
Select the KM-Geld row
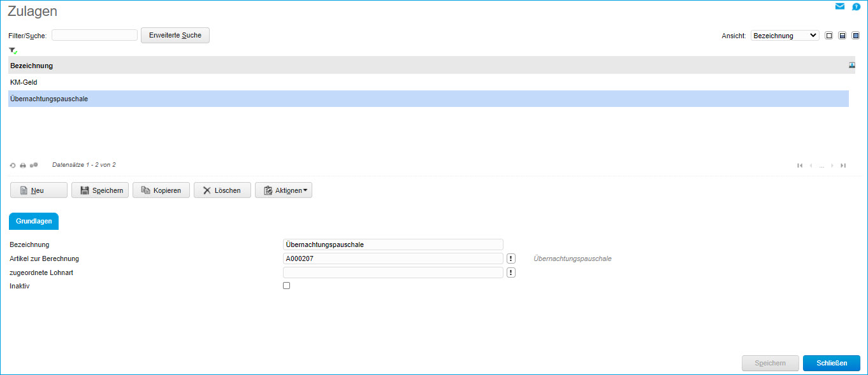428,82
